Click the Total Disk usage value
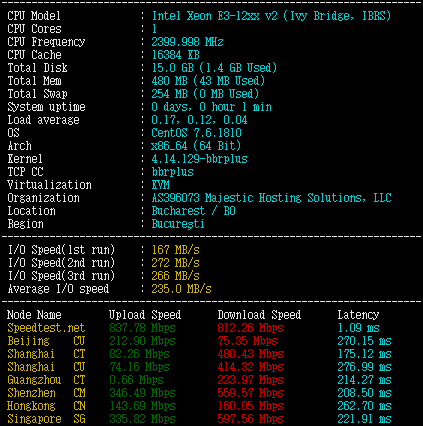 tap(214, 68)
